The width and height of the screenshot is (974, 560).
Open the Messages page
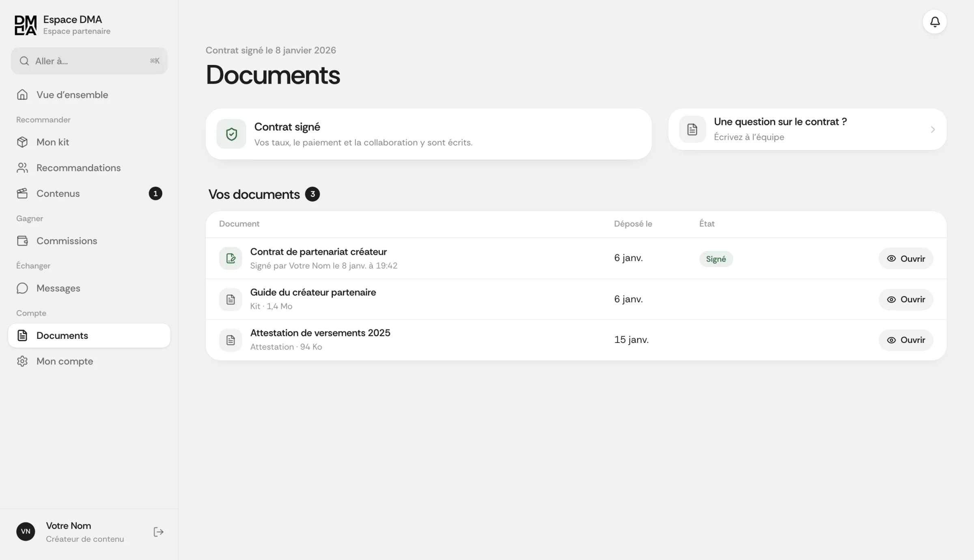[89, 288]
